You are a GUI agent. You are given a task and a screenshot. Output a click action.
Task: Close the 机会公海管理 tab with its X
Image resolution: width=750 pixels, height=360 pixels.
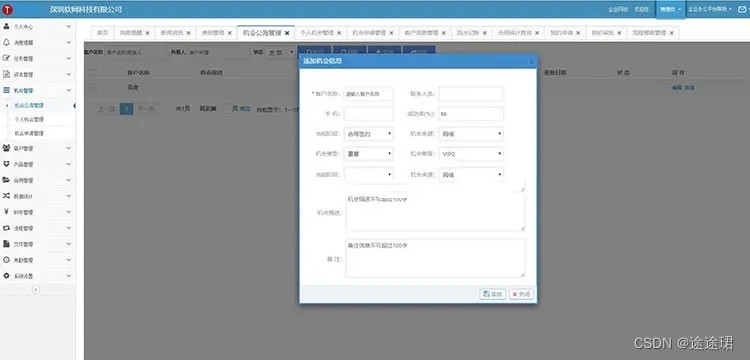point(287,33)
